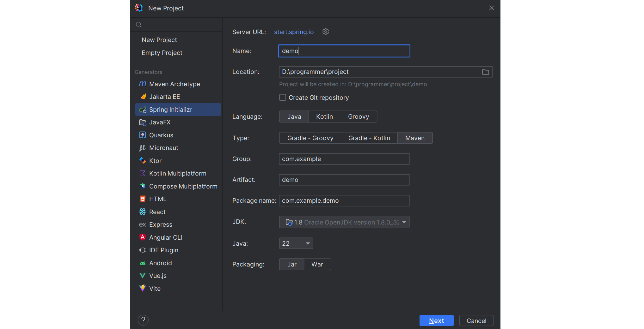The image size is (644, 329).
Task: Enable Create Git repository checkbox
Action: click(x=283, y=98)
